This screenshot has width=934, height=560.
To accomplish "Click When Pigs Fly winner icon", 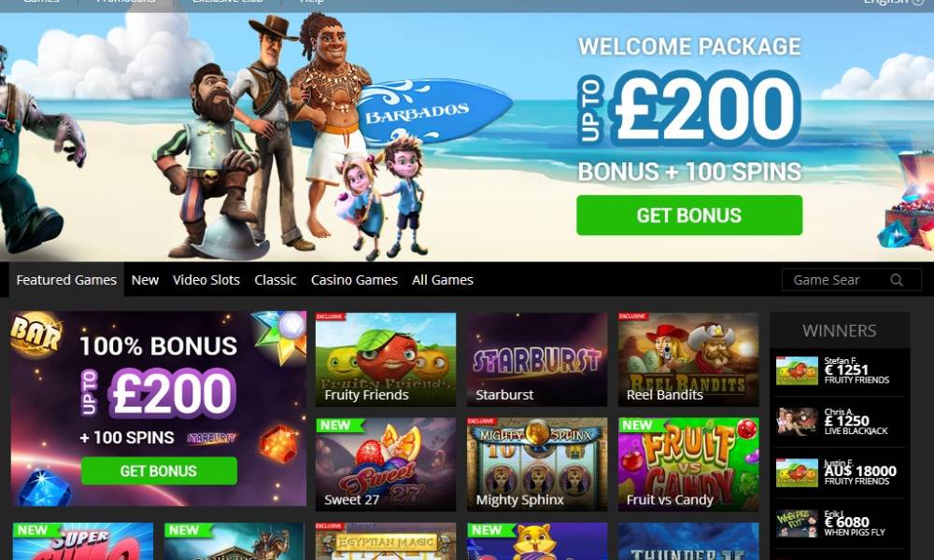I will (797, 524).
